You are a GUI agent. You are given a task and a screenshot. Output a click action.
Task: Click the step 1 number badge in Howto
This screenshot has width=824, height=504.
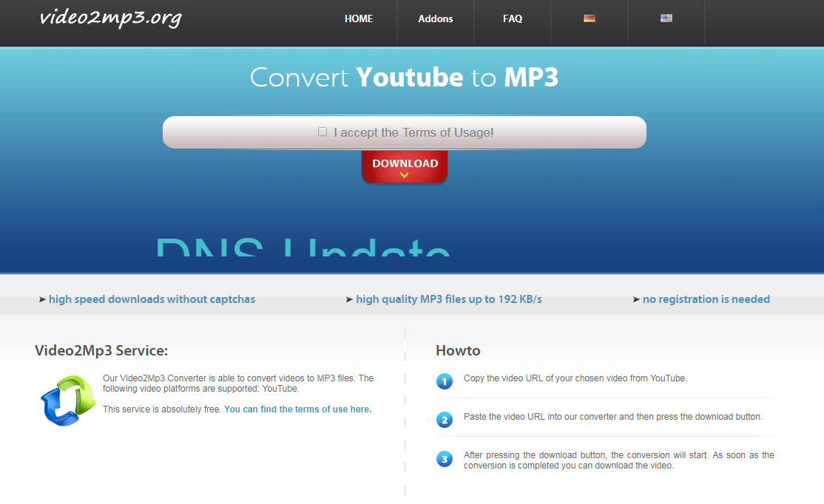[445, 382]
